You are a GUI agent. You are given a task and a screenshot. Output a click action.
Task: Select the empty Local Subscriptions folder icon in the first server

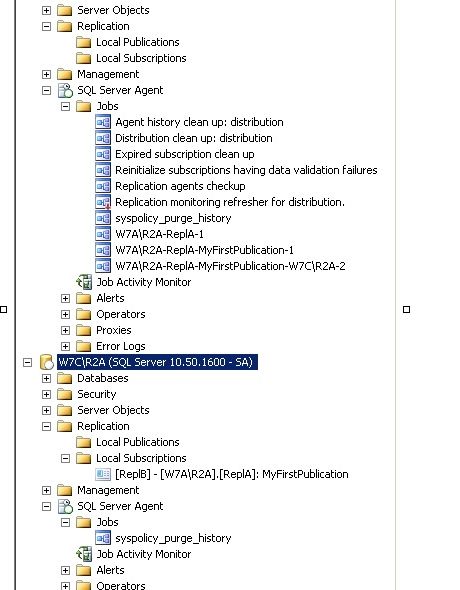[83, 58]
